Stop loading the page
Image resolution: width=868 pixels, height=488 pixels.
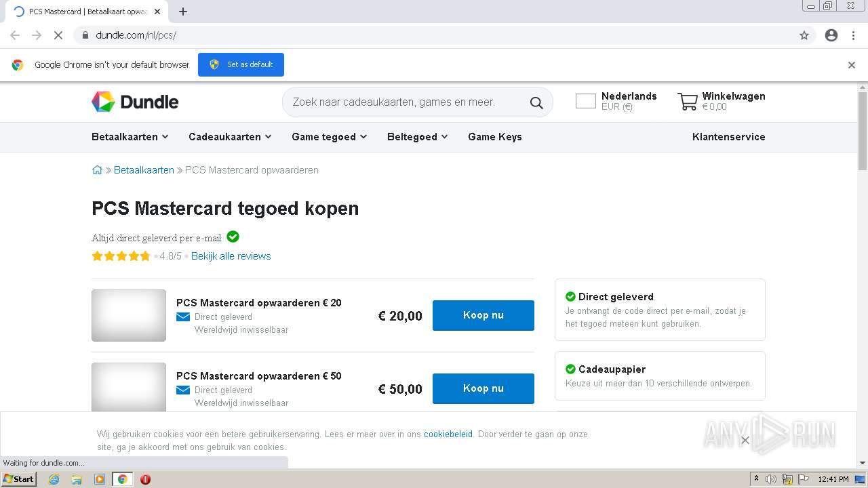coord(58,35)
